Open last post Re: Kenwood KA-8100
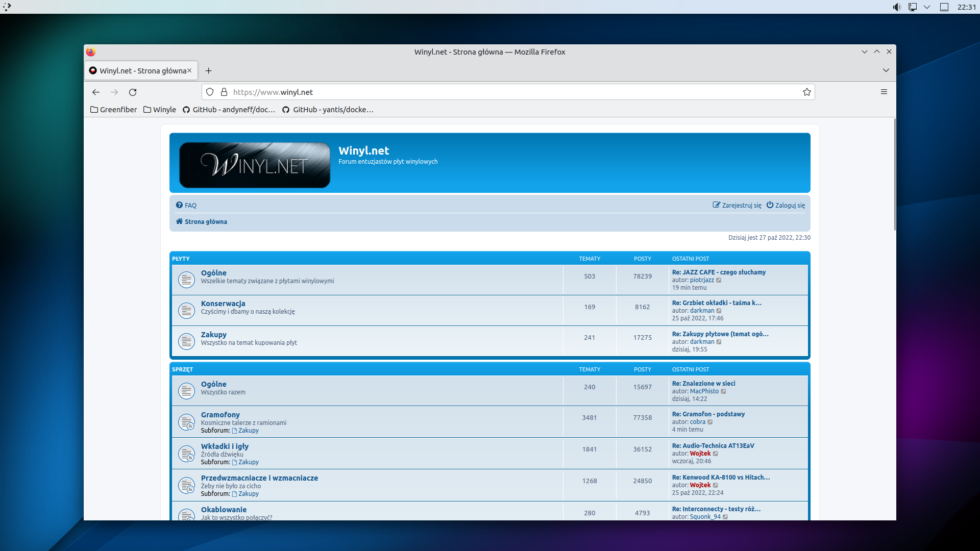The image size is (980, 551). click(721, 478)
